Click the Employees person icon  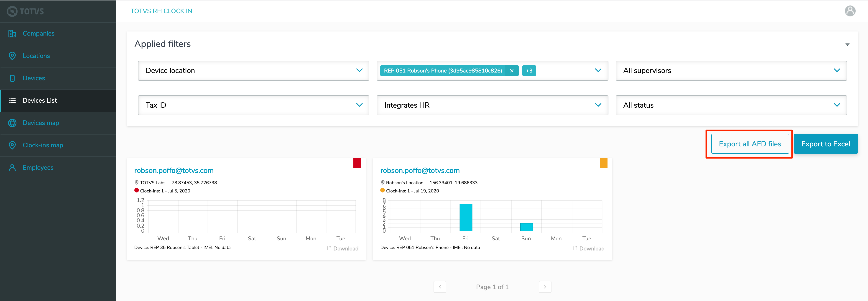point(12,167)
